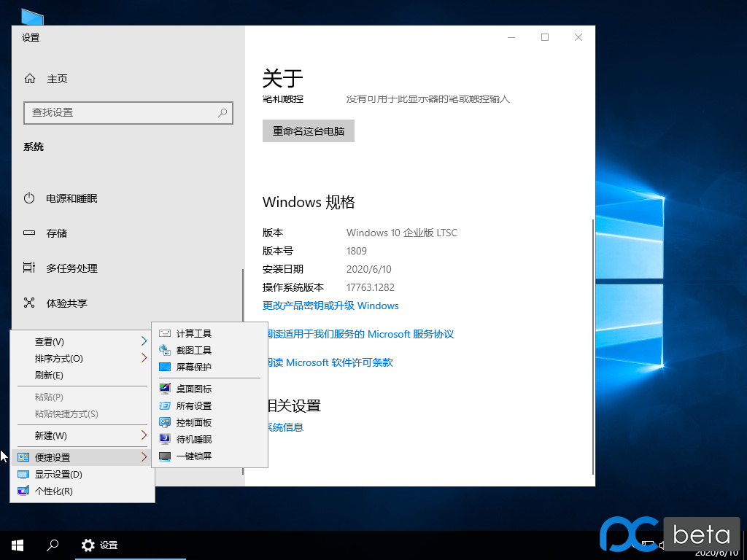This screenshot has width=747, height=560.
Task: Click install date 2020/6/10 value
Action: [368, 269]
